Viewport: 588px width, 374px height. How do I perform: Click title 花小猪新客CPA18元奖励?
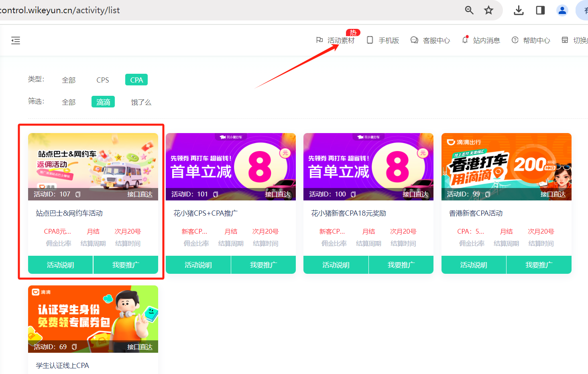coord(349,213)
